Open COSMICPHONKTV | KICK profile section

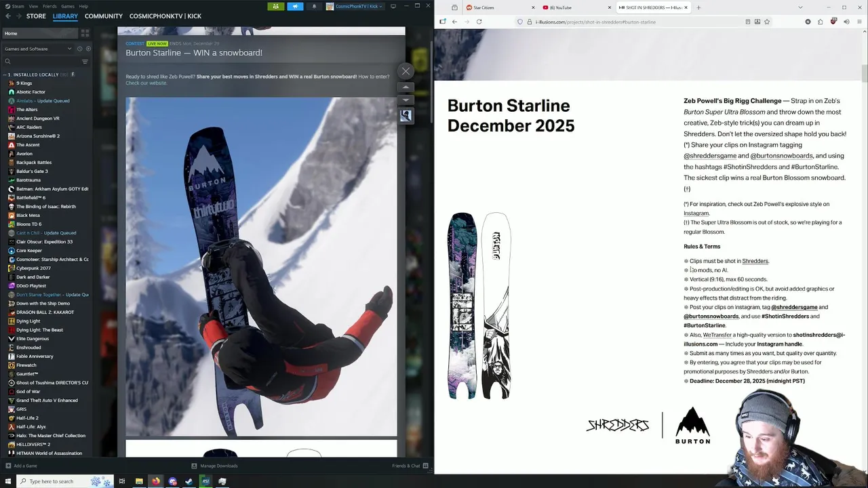pos(165,16)
